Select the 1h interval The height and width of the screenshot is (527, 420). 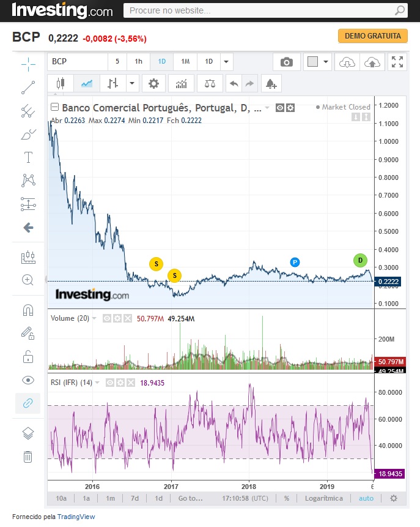pyautogui.click(x=138, y=61)
